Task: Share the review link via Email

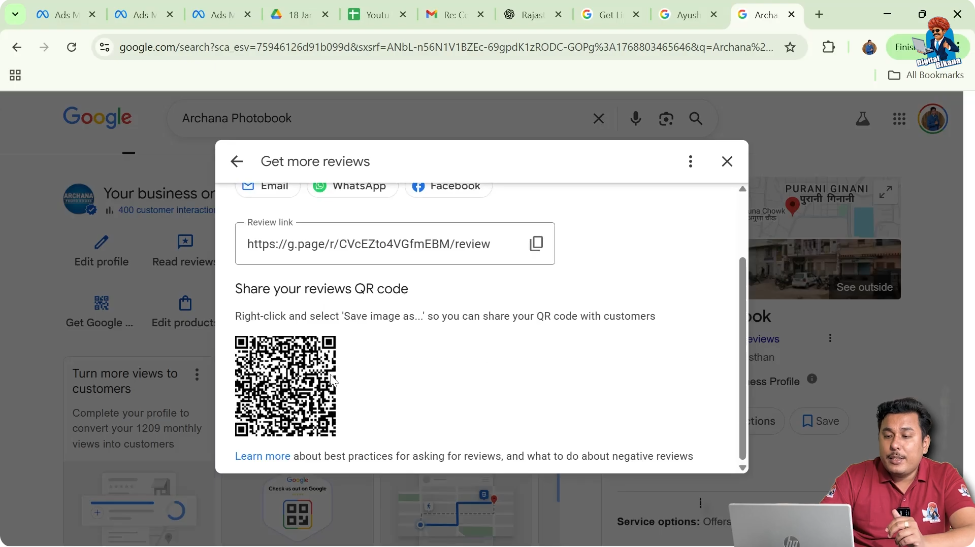Action: coord(267,186)
